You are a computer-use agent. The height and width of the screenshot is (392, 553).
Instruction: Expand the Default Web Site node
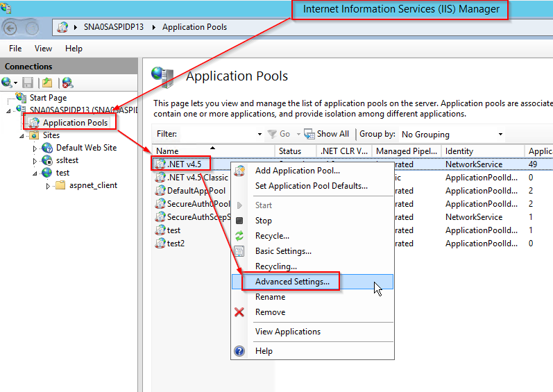(x=35, y=148)
